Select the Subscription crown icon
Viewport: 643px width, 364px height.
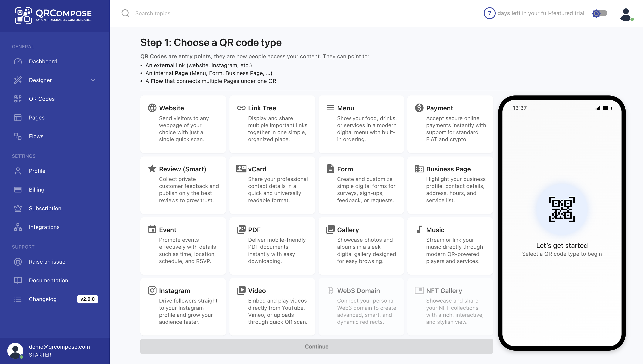[18, 208]
